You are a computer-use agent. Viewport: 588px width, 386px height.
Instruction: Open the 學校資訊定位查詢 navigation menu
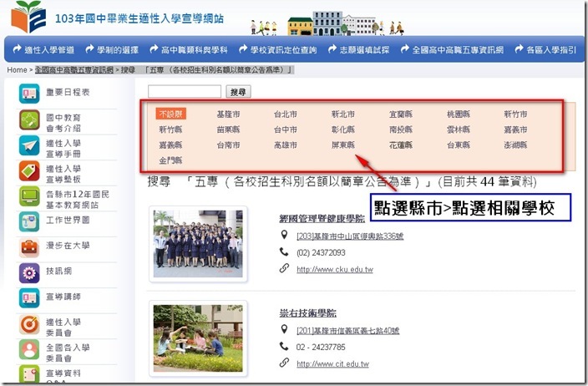278,49
